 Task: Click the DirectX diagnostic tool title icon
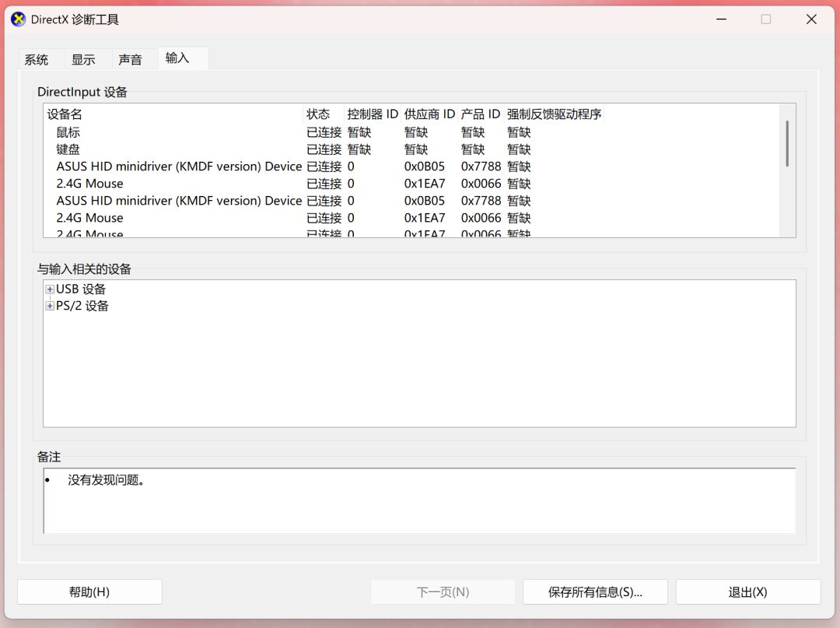pos(18,19)
